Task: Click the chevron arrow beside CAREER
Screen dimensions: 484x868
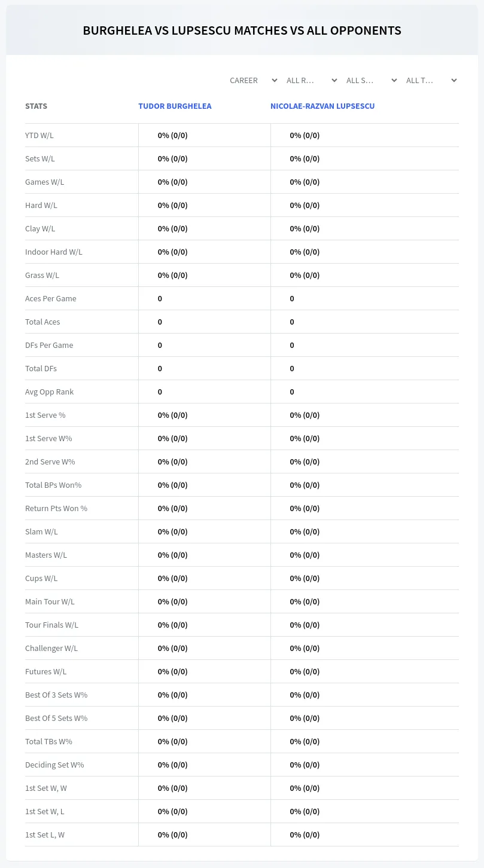Action: tap(274, 80)
